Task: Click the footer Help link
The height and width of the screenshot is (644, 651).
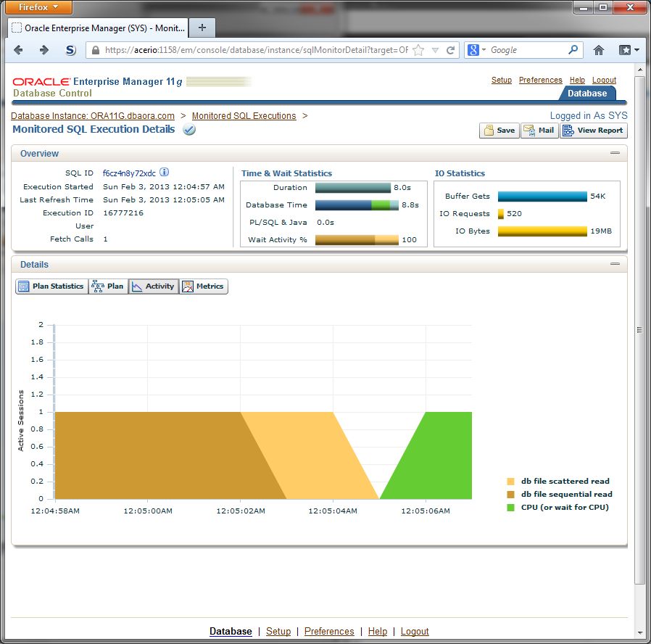Action: (378, 631)
